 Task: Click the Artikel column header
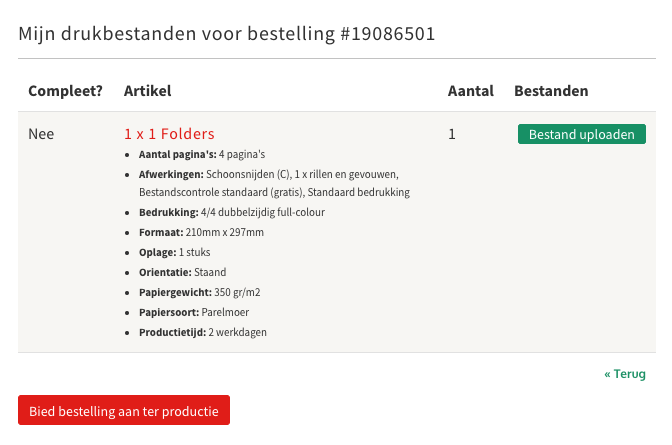(147, 91)
